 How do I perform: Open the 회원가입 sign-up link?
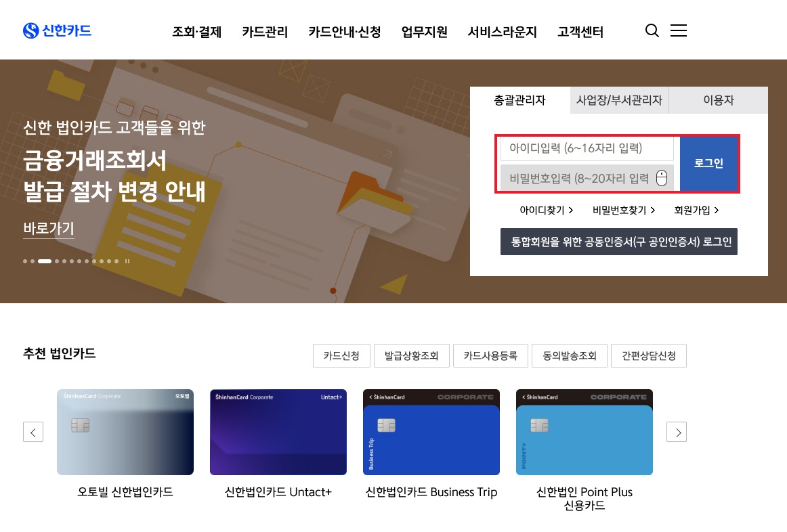697,210
